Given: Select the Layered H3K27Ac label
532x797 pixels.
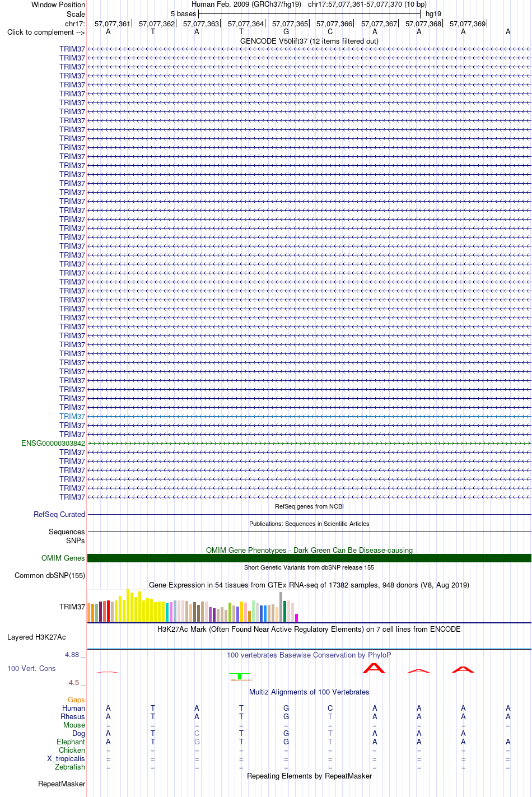Looking at the screenshot, I should point(36,637).
